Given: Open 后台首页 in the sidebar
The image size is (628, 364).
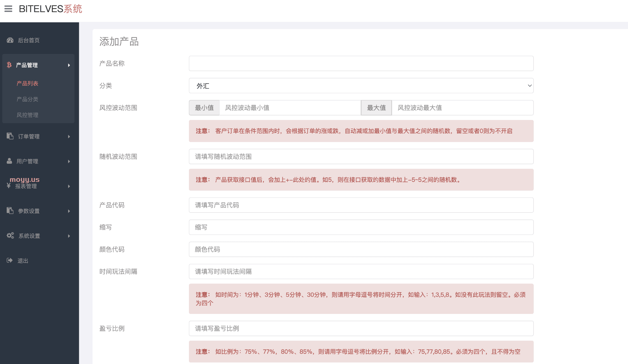Looking at the screenshot, I should point(29,40).
